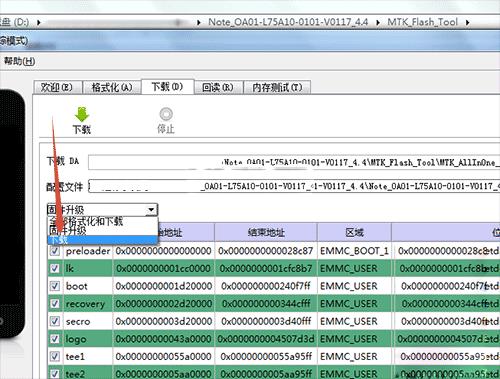Select the boot name cell

(x=88, y=286)
